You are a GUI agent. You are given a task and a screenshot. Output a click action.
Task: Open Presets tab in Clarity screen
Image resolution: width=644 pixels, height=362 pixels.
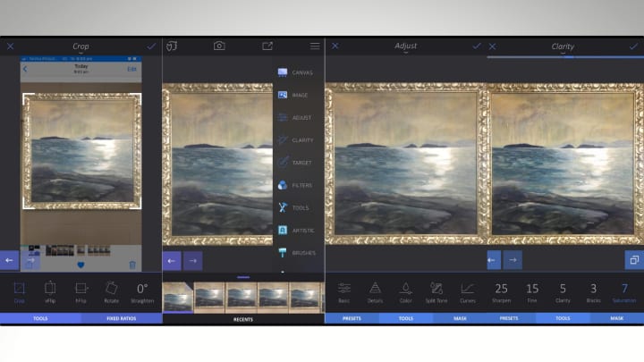509,318
